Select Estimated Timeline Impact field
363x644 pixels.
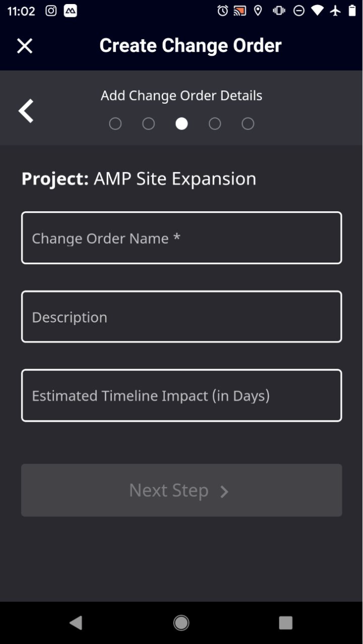[x=181, y=396]
